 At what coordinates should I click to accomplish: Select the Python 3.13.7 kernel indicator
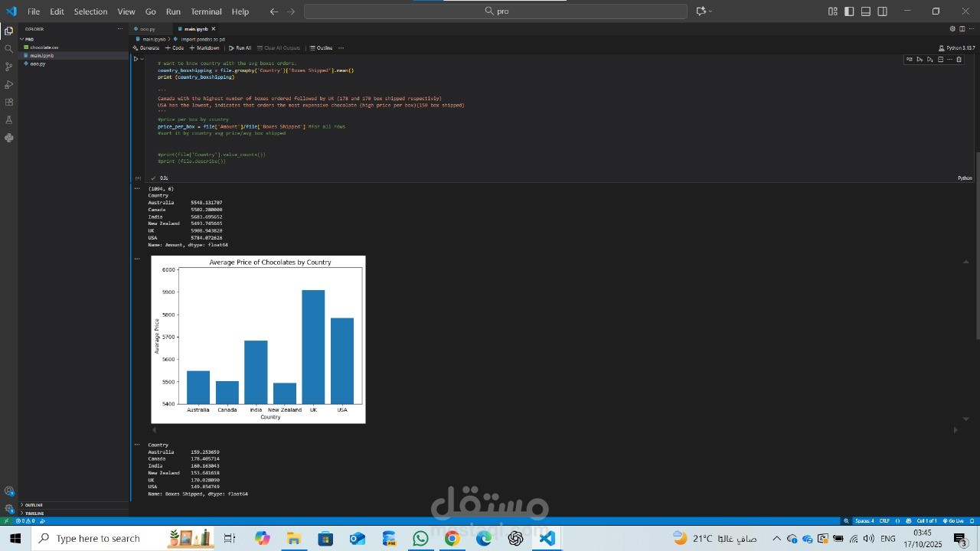click(x=957, y=47)
